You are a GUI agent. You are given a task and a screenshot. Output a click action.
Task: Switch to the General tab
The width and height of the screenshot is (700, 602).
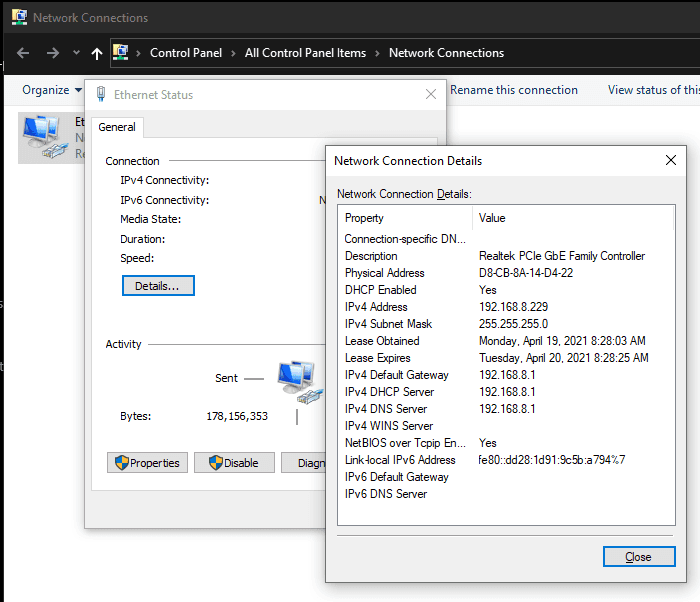[117, 127]
